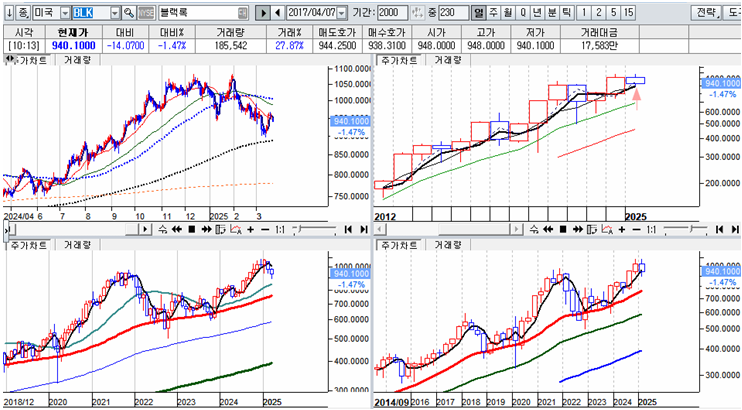Click the crosshair move icon after 기간
742x410 pixels.
[x=417, y=13]
